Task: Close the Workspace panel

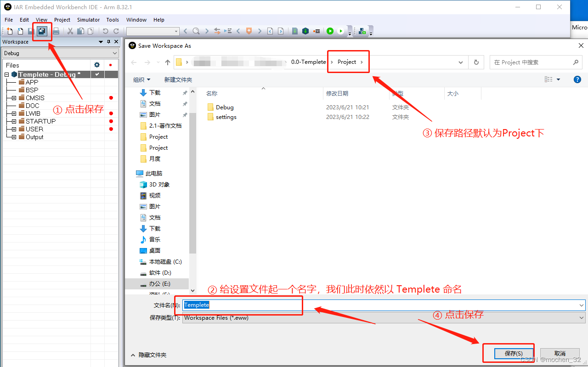Action: tap(116, 42)
